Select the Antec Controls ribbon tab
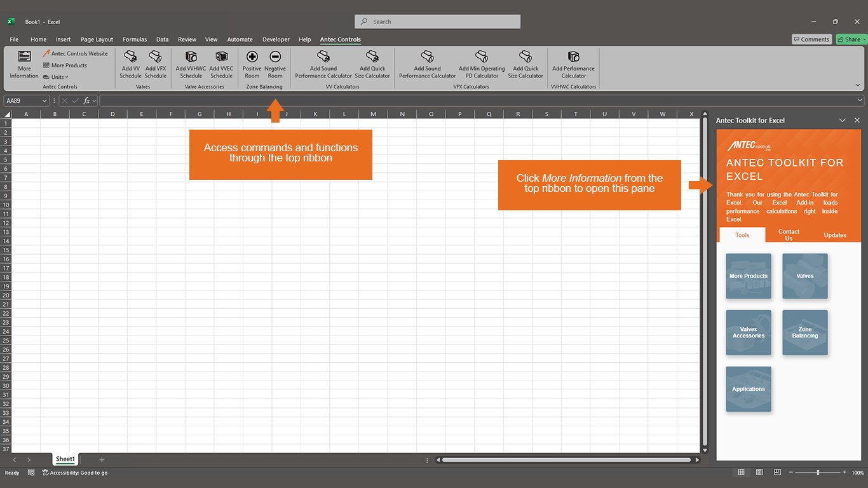 (340, 39)
